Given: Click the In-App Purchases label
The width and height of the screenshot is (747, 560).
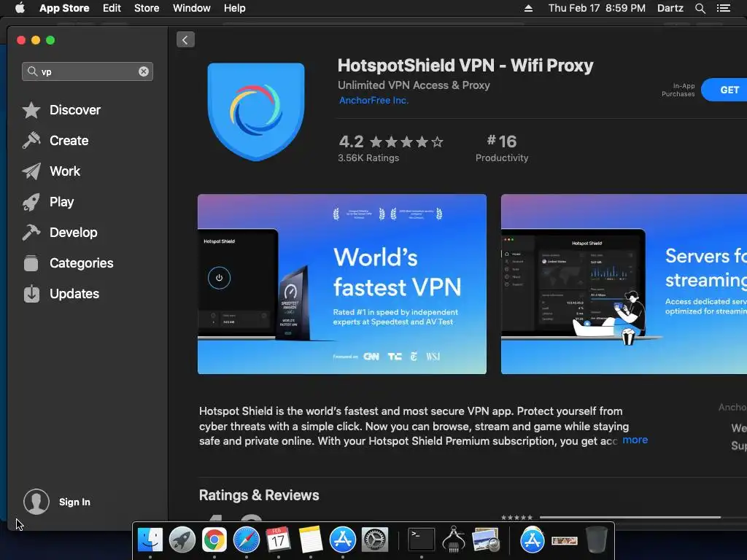Looking at the screenshot, I should coord(678,90).
